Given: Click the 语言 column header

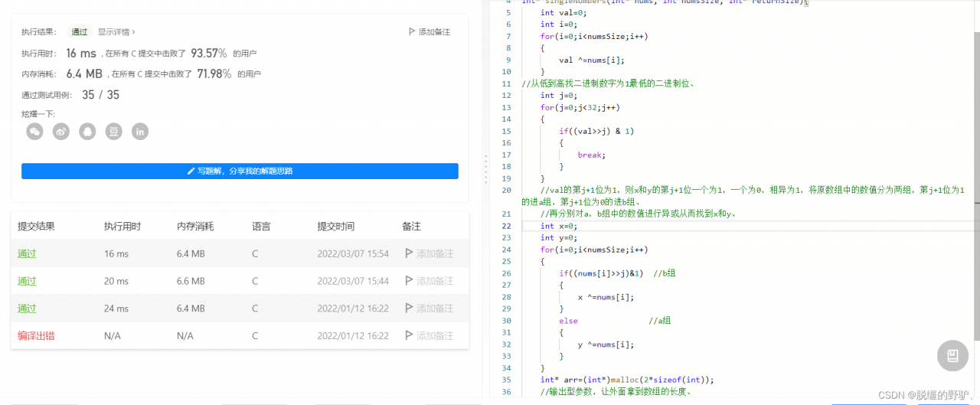Looking at the screenshot, I should (x=261, y=227).
